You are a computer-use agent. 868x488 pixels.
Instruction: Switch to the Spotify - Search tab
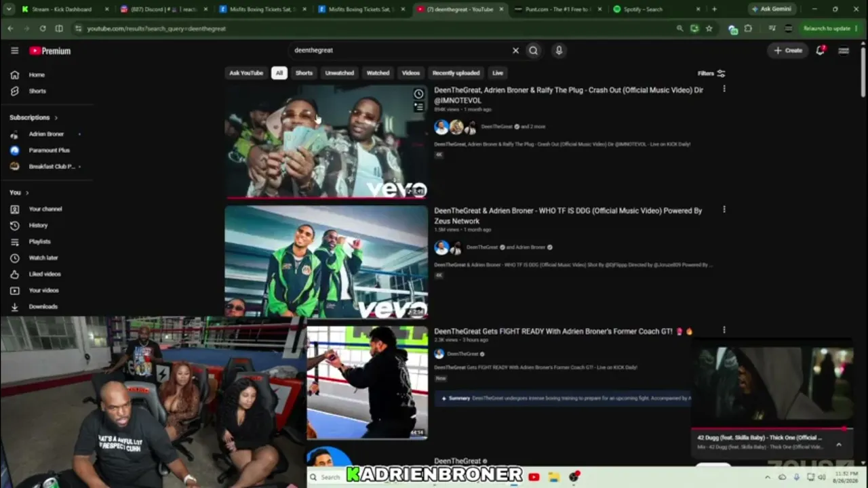[658, 9]
